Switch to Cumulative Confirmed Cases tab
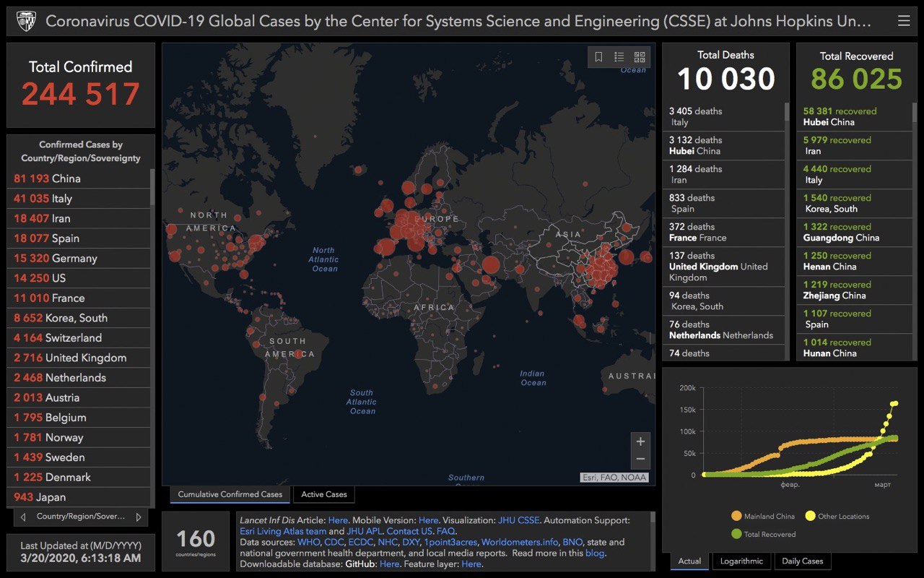This screenshot has width=924, height=578. 230,494
